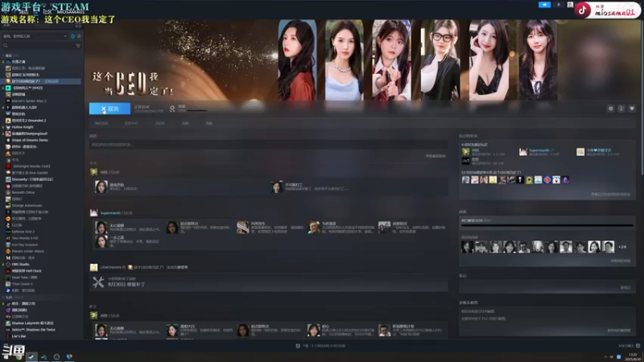Select Marvel's Spider-Man 2 in library
The height and width of the screenshot is (362, 644).
click(29, 101)
